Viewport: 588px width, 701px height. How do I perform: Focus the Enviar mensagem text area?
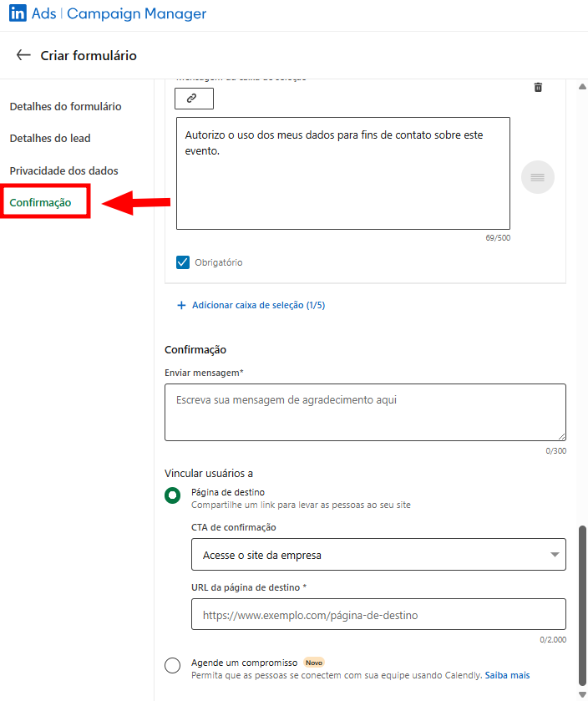click(x=365, y=412)
